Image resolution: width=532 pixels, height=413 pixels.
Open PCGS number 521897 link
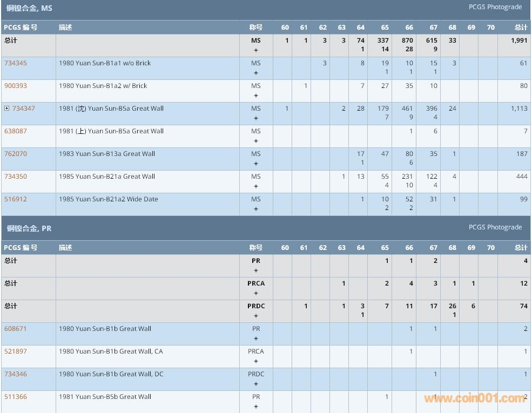(16, 351)
